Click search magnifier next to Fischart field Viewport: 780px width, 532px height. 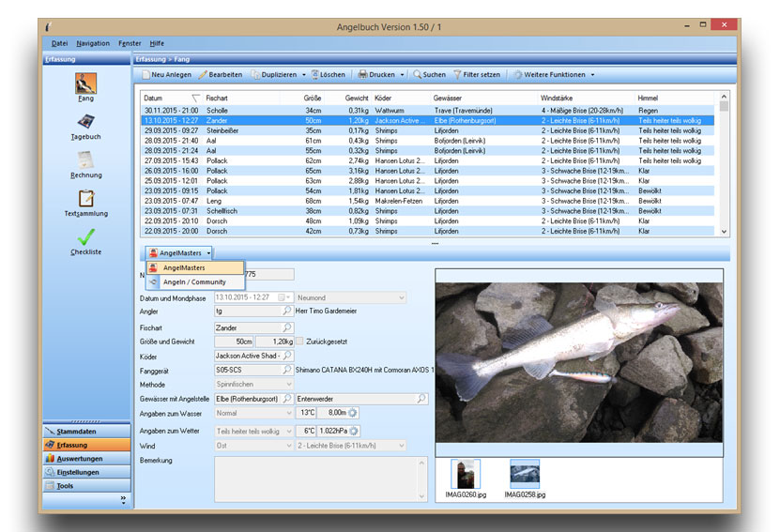point(287,327)
